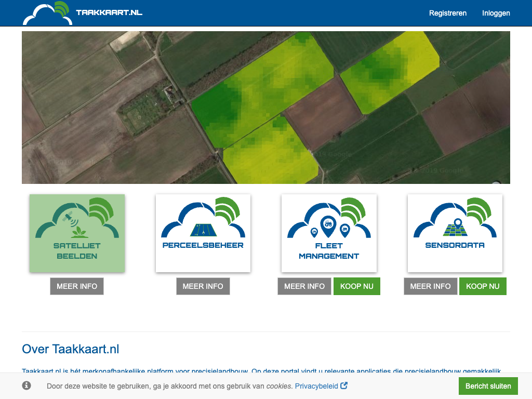Click Meer Info under Satelliet Beelden
This screenshot has width=532, height=399.
77,286
